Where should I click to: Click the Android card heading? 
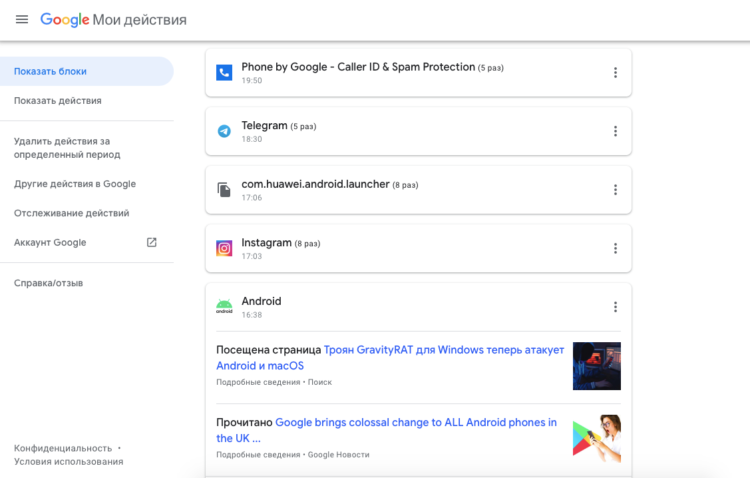coord(261,301)
